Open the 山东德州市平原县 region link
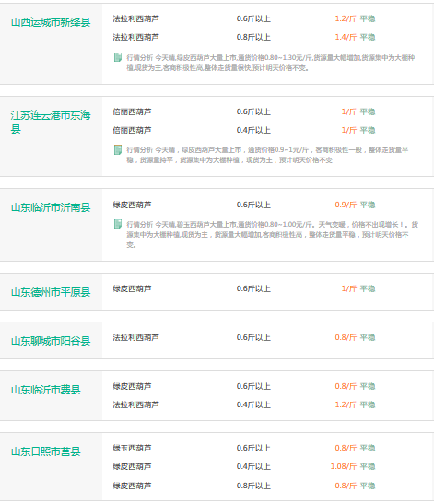434x504 pixels. coord(51,292)
